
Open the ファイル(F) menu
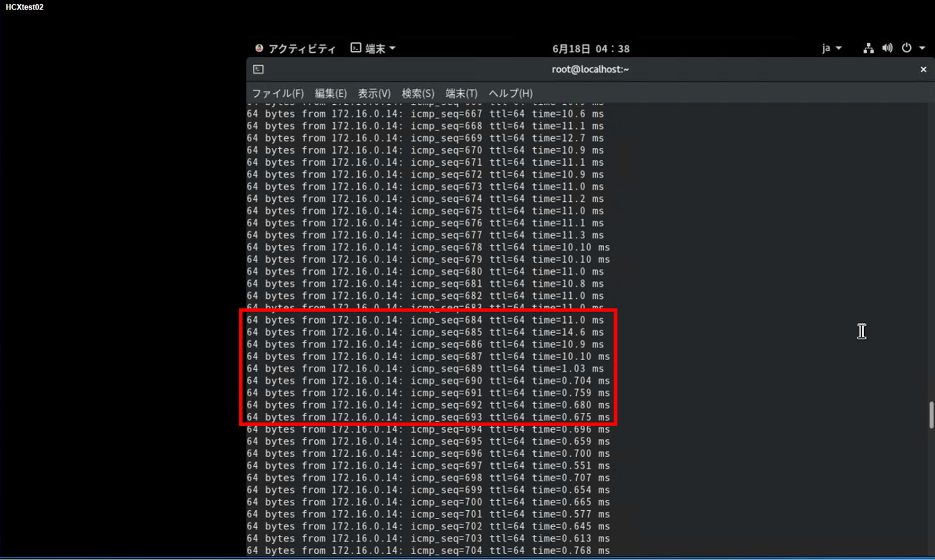(x=277, y=94)
